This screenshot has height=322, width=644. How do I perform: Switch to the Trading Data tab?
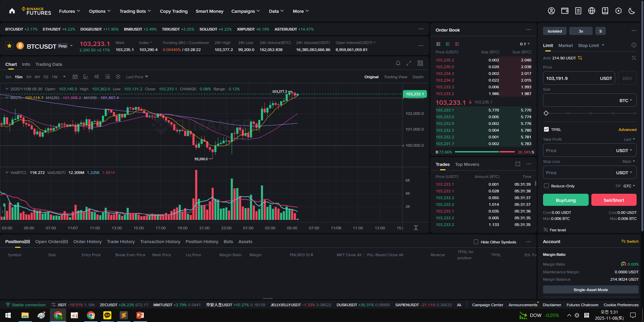[49, 64]
